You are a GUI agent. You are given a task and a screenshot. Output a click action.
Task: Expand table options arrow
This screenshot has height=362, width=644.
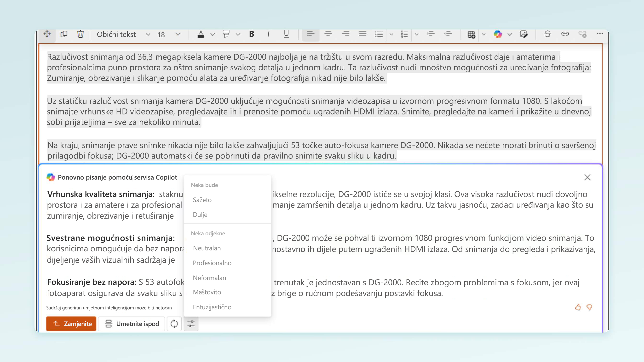point(484,34)
